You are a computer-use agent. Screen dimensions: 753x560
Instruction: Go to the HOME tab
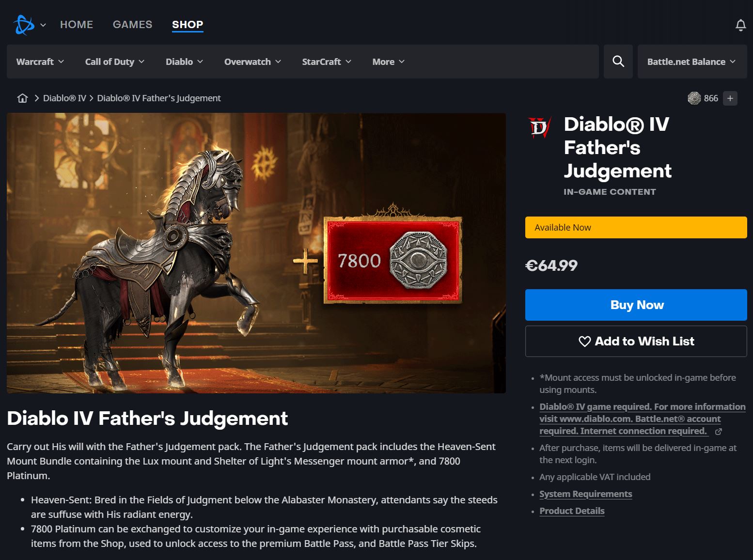pyautogui.click(x=77, y=24)
